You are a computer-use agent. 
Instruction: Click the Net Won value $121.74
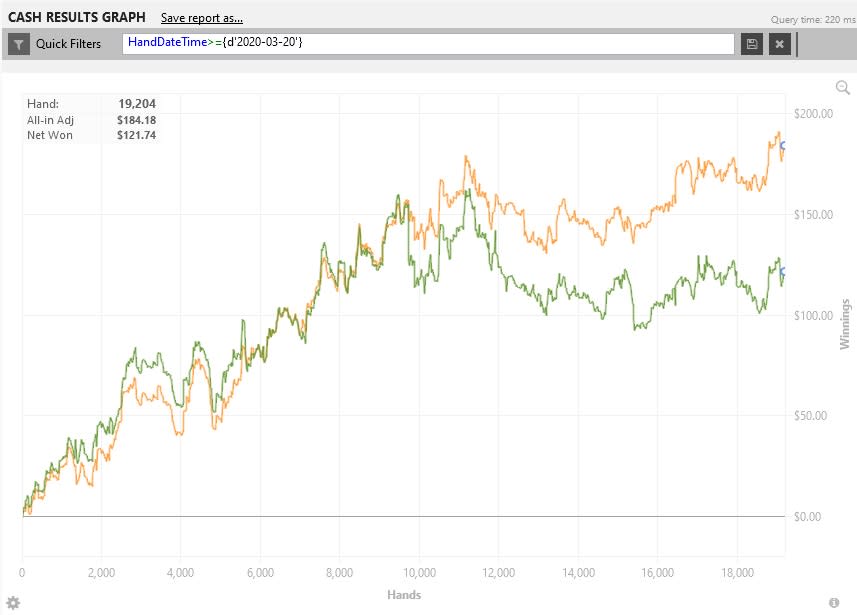coord(136,135)
